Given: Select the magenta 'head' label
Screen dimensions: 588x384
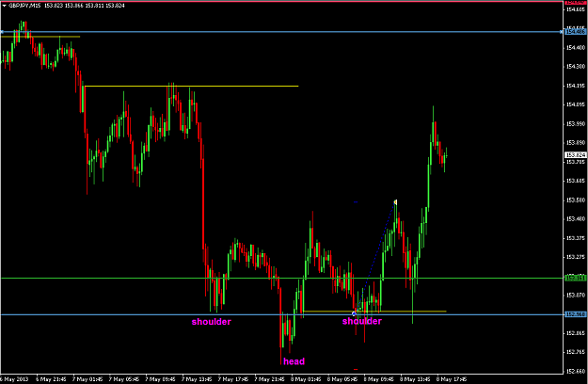Looking at the screenshot, I should pyautogui.click(x=294, y=361).
